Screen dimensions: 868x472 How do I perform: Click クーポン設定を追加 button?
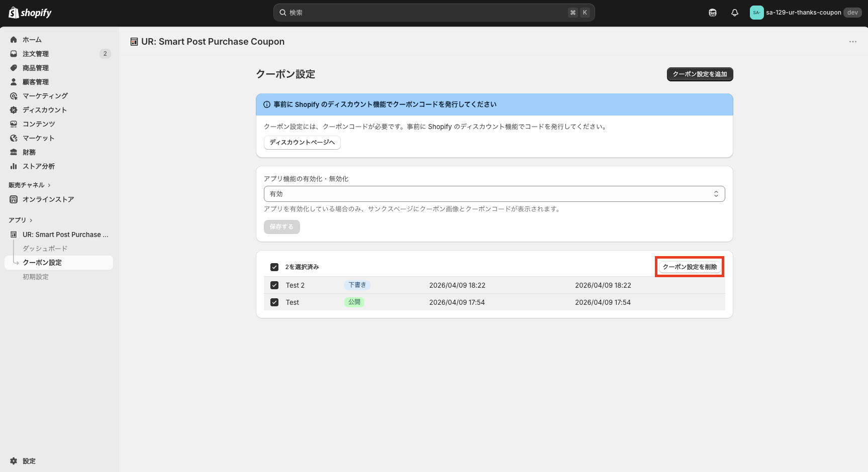(x=700, y=74)
